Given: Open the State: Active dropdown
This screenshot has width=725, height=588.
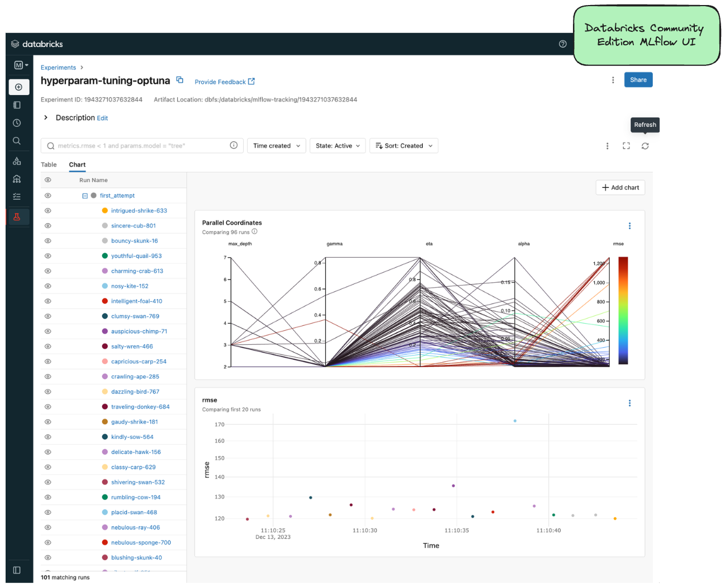Looking at the screenshot, I should tap(338, 146).
